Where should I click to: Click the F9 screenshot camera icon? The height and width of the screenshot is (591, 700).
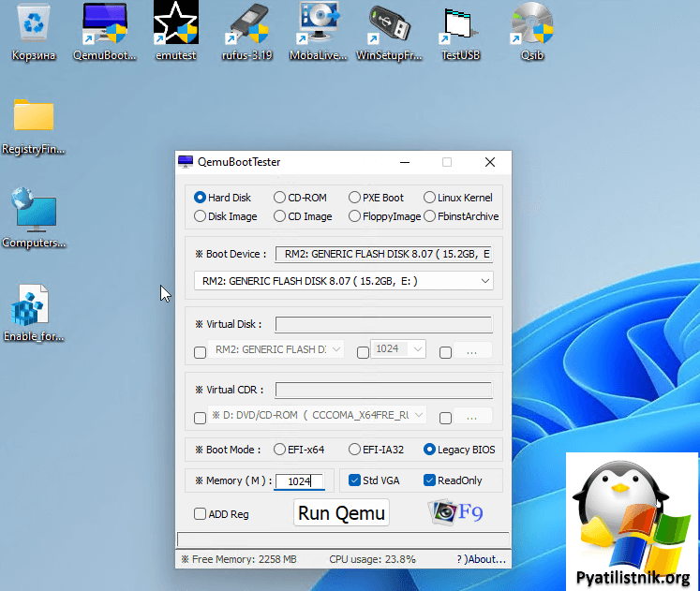click(x=454, y=512)
